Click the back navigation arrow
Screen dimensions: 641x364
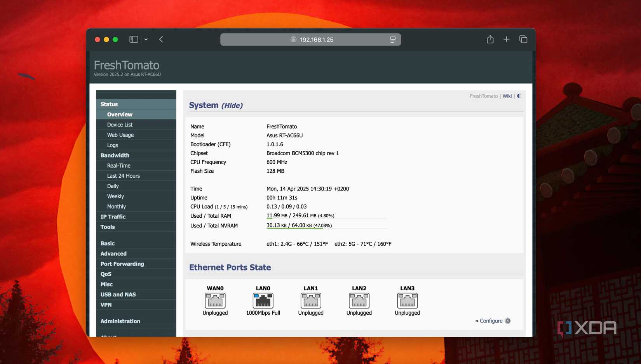click(161, 39)
